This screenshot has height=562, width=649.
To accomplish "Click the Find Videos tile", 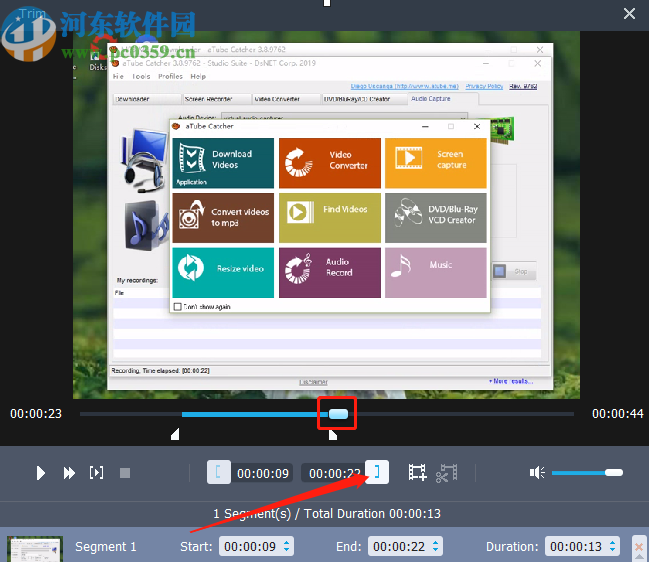I will pos(330,218).
